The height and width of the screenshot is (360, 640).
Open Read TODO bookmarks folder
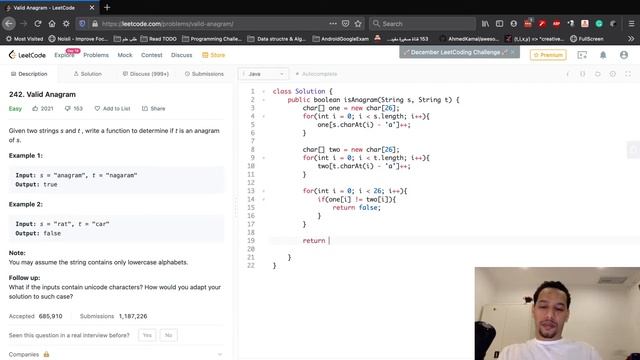coord(158,39)
